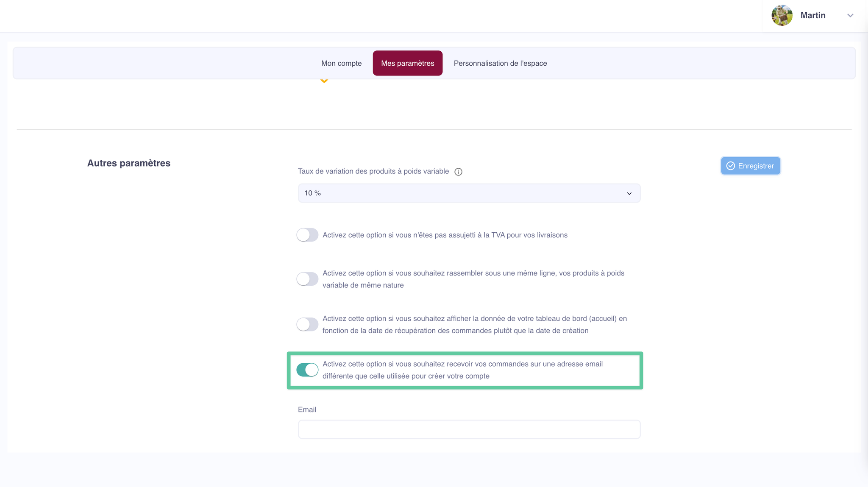Click the arrow on the 10 % select
Viewport: 868px width, 487px height.
(x=629, y=194)
